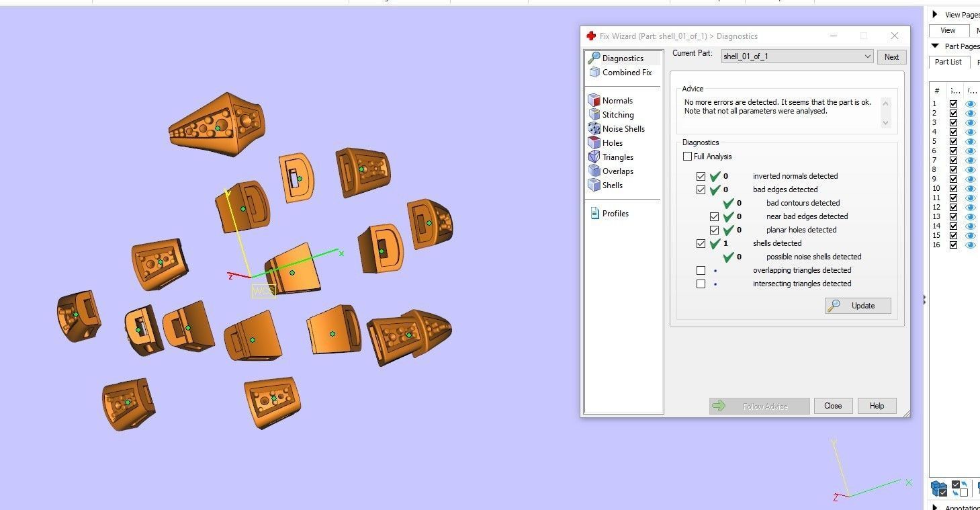Toggle bad edges detection checkbox

click(701, 189)
